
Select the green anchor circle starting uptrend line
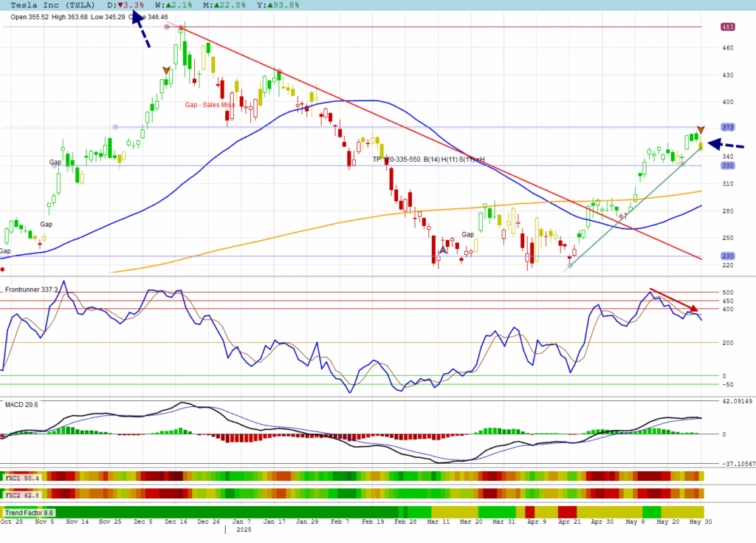[571, 265]
